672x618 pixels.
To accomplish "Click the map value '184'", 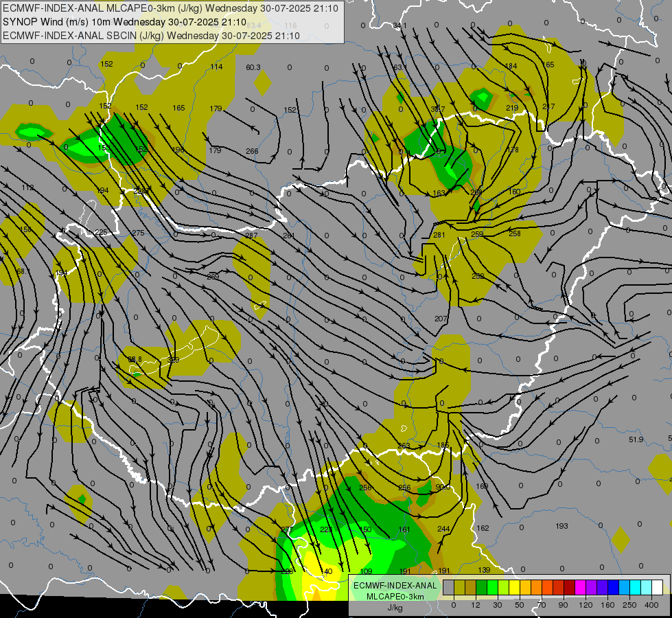I will click(511, 66).
